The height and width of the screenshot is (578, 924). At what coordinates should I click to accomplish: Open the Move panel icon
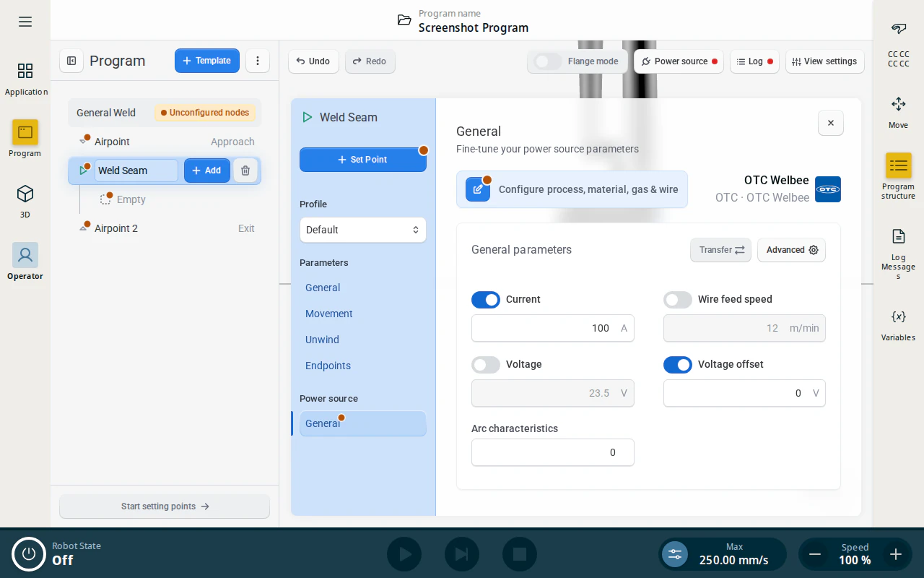899,104
